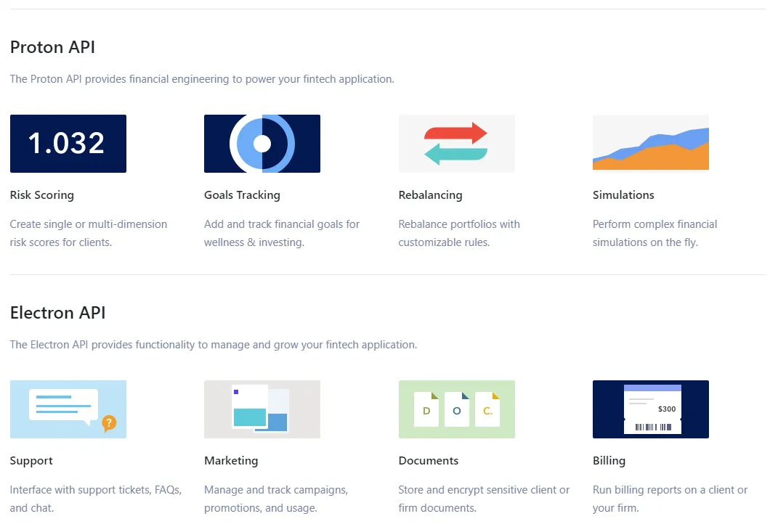
Task: Click 'Manage and track campaigns' description
Action: pos(276,499)
